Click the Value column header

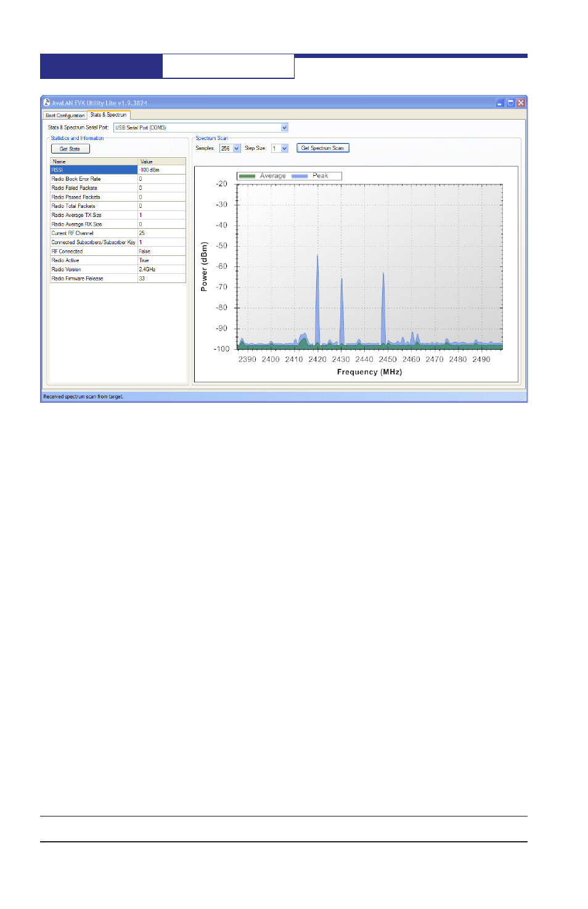[x=161, y=162]
